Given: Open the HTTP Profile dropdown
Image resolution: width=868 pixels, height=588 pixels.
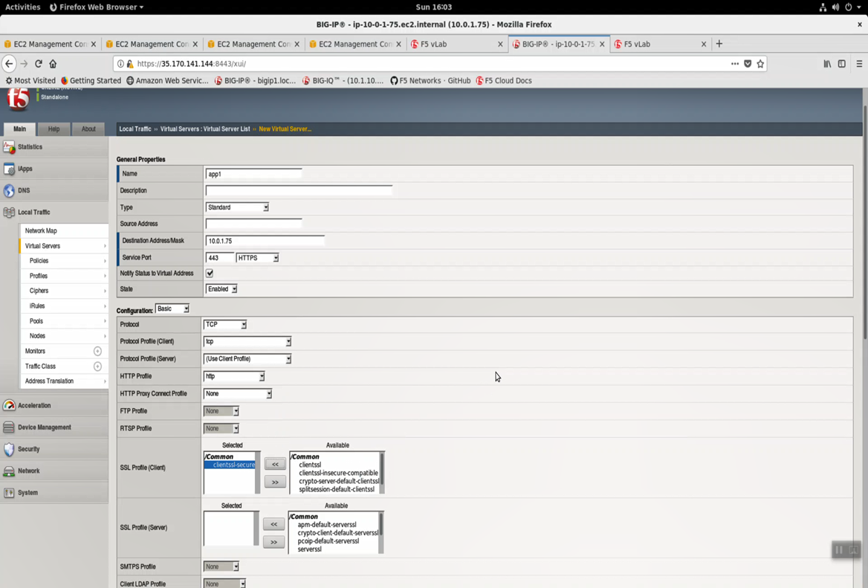Looking at the screenshot, I should point(233,376).
